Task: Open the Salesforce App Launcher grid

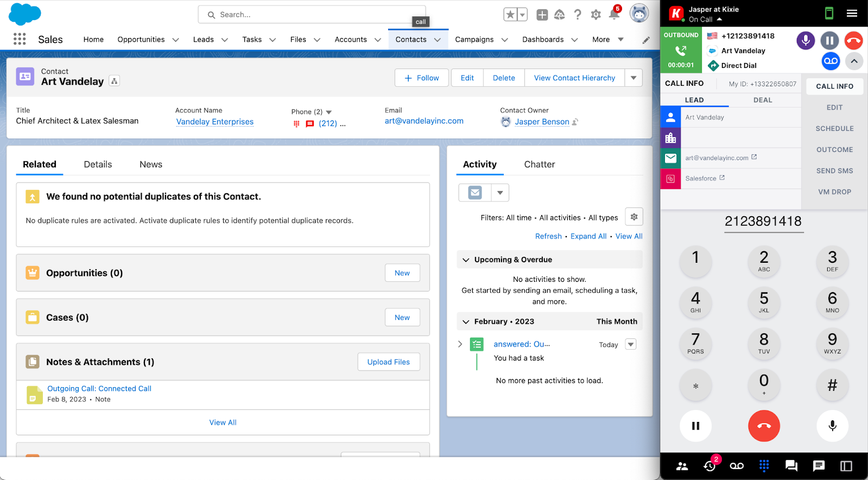Action: tap(20, 39)
